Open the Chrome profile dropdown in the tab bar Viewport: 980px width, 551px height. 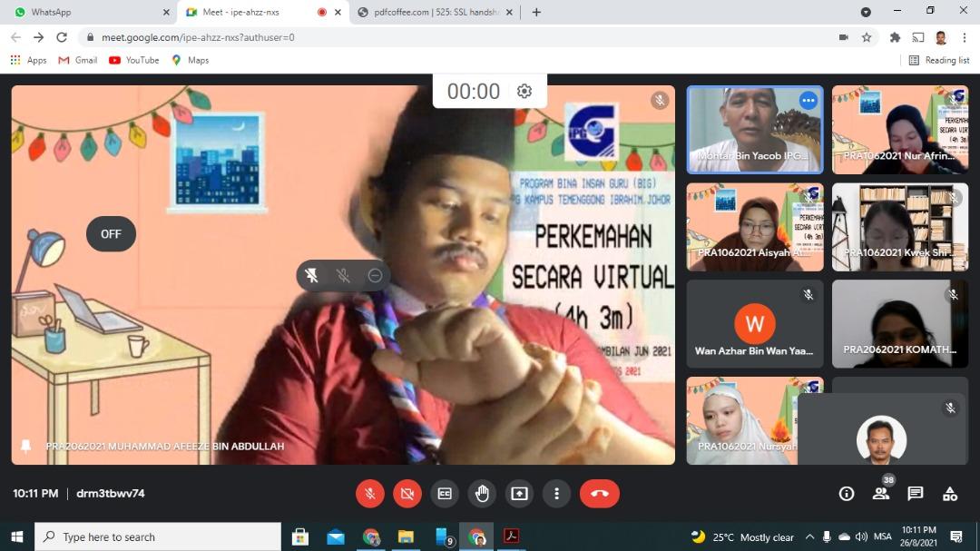coord(865,12)
